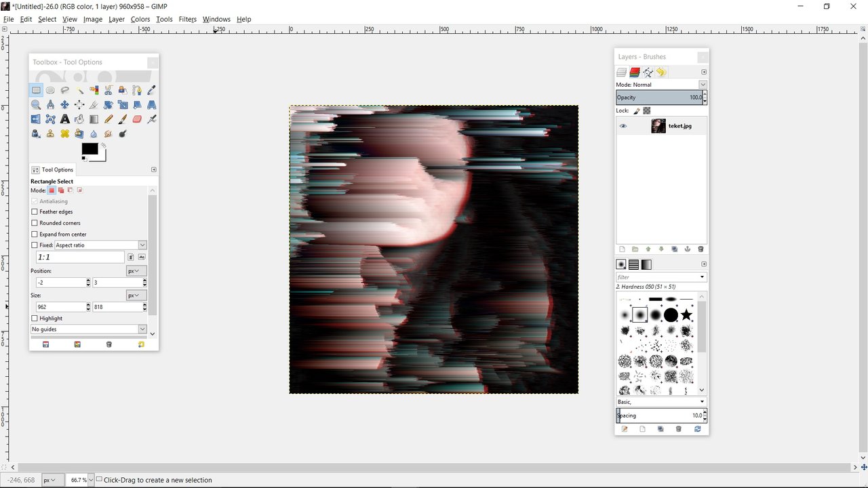Select the Text tool

coord(65,119)
